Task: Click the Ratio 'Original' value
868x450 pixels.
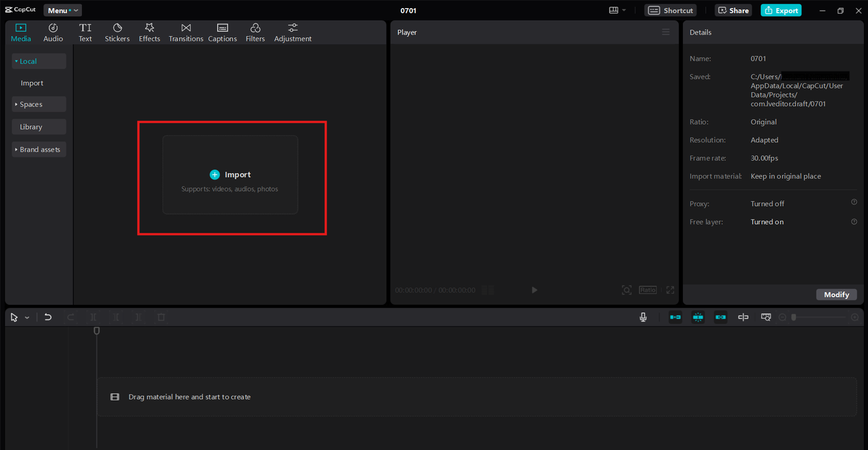Action: (x=764, y=122)
